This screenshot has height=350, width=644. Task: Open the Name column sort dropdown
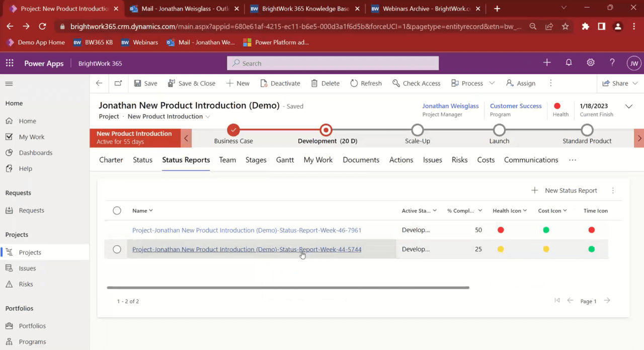150,211
